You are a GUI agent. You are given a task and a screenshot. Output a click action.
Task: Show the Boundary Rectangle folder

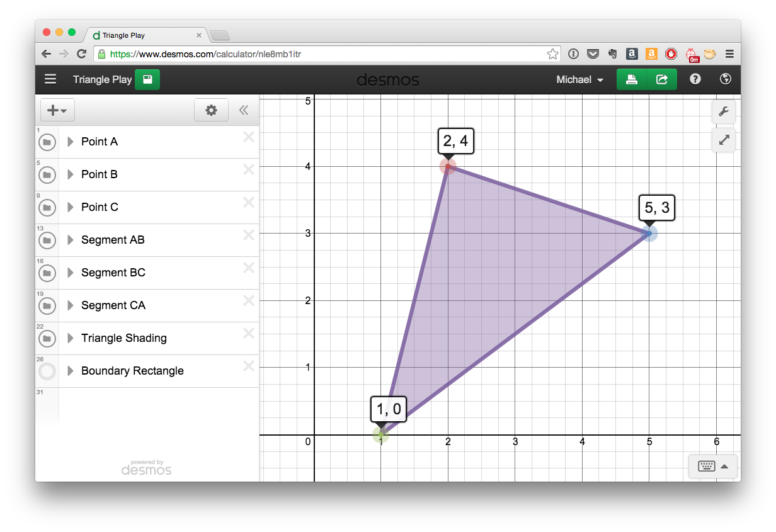point(47,371)
